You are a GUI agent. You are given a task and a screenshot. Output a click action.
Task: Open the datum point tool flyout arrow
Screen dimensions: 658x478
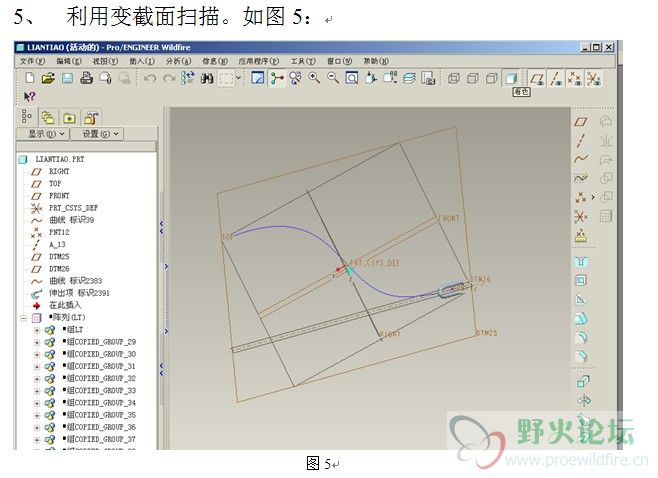593,197
